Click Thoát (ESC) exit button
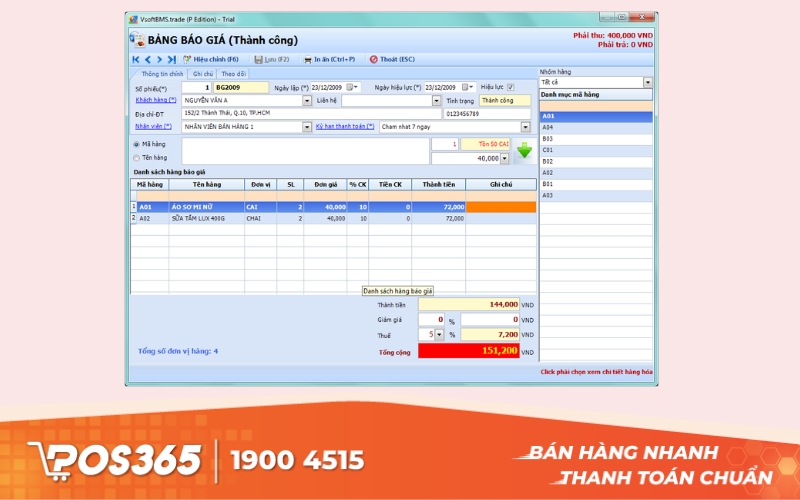800x500 pixels. (x=392, y=60)
